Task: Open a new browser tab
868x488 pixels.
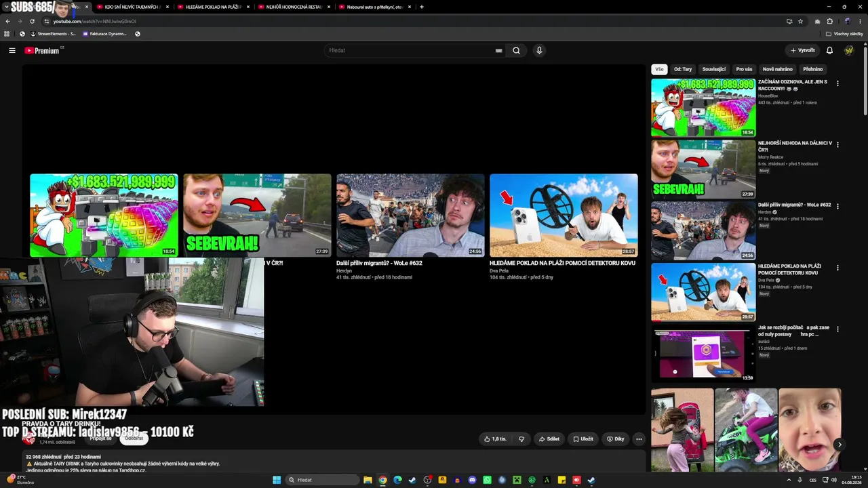Action: [422, 7]
